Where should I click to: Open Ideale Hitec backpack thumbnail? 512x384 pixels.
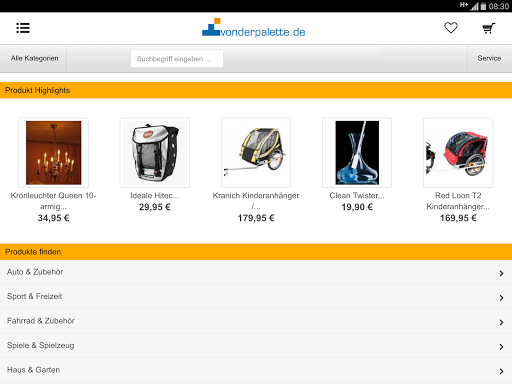point(155,153)
